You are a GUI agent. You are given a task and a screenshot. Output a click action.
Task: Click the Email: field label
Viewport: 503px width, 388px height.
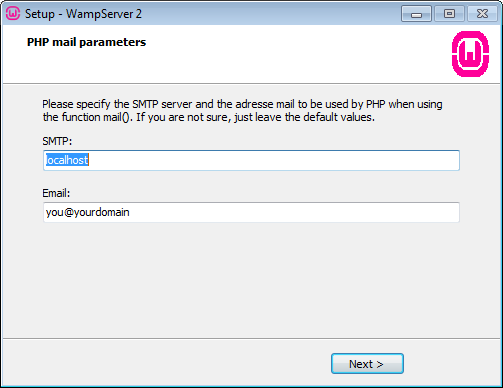[x=56, y=193]
